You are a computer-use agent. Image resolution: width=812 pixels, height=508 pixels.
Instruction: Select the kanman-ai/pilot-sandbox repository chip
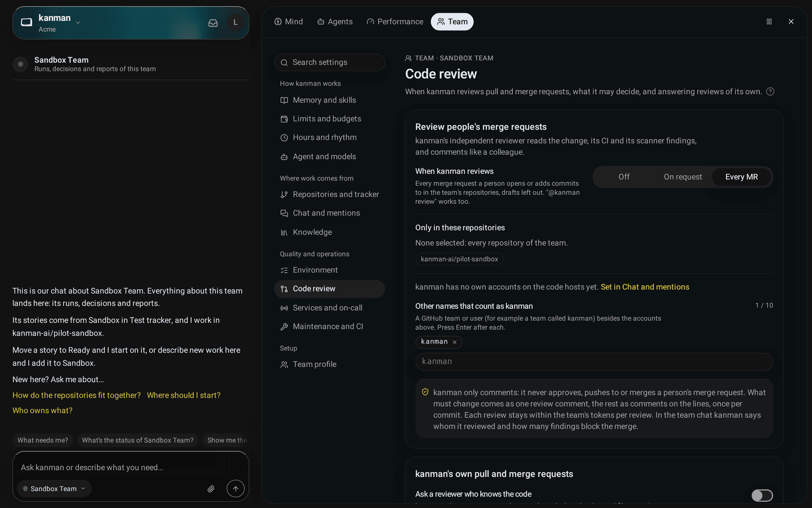[460, 259]
